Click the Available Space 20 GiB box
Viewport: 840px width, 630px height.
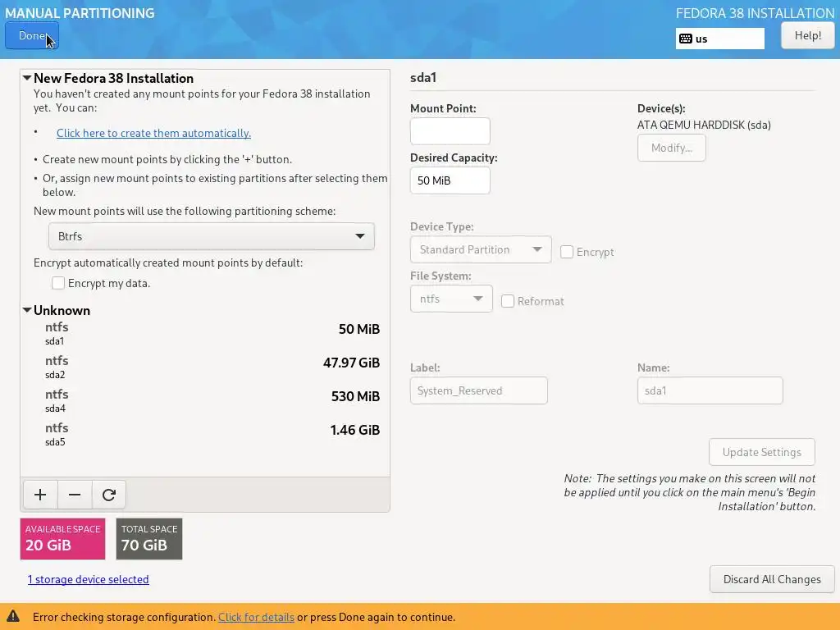click(62, 538)
